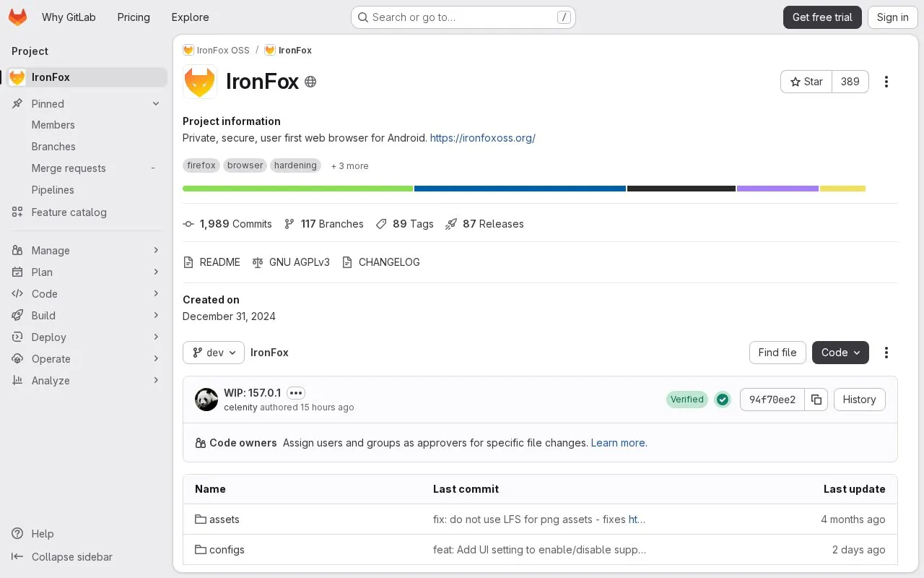
Task: Open the repository actions kebab beside Code
Action: pyautogui.click(x=886, y=353)
